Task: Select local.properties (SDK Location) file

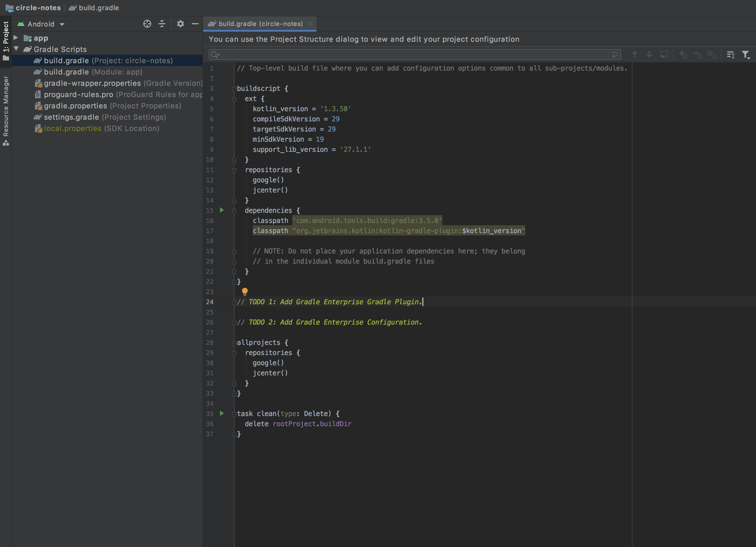Action: (x=72, y=128)
